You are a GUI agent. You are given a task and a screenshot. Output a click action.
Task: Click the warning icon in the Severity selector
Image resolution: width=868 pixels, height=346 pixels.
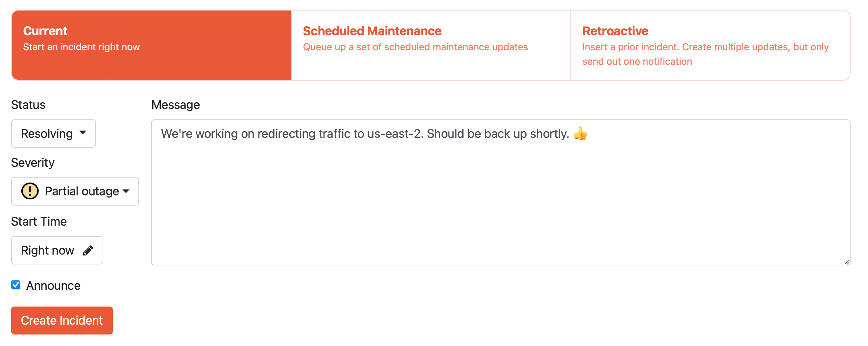pos(30,191)
